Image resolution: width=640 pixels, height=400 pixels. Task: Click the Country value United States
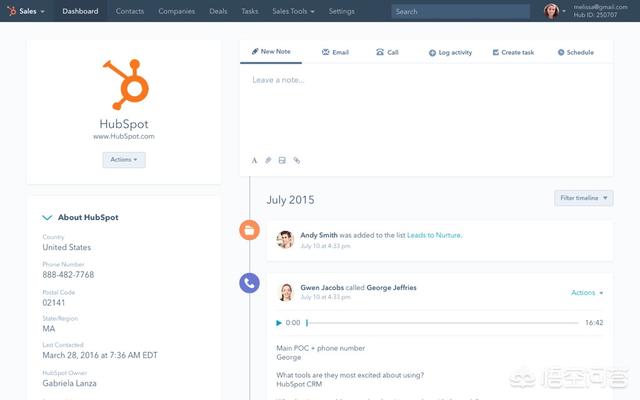[67, 247]
